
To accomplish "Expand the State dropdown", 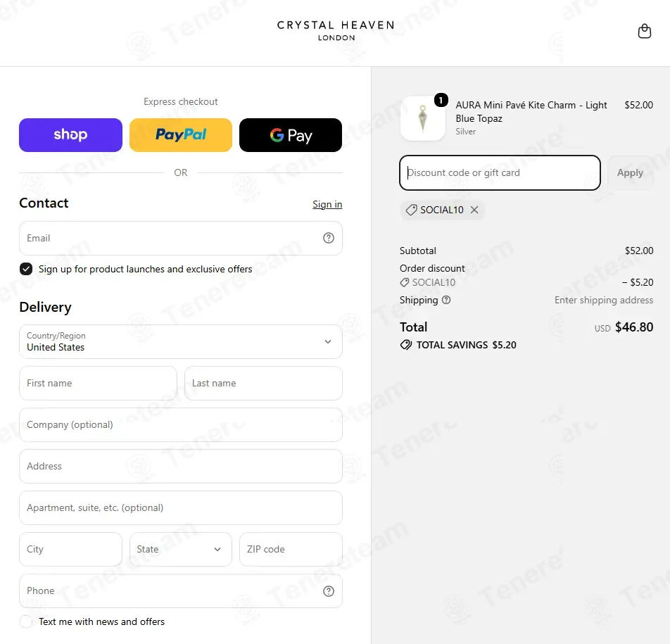I will [x=181, y=549].
